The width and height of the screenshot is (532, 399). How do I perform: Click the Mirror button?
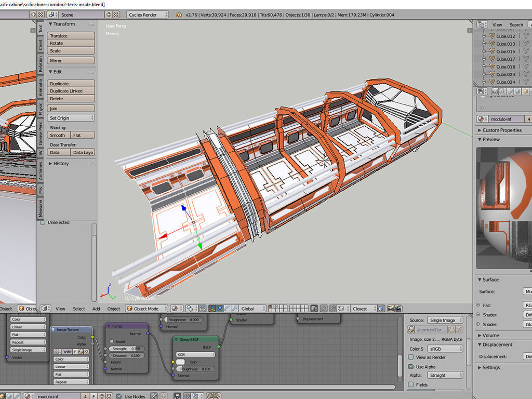71,60
